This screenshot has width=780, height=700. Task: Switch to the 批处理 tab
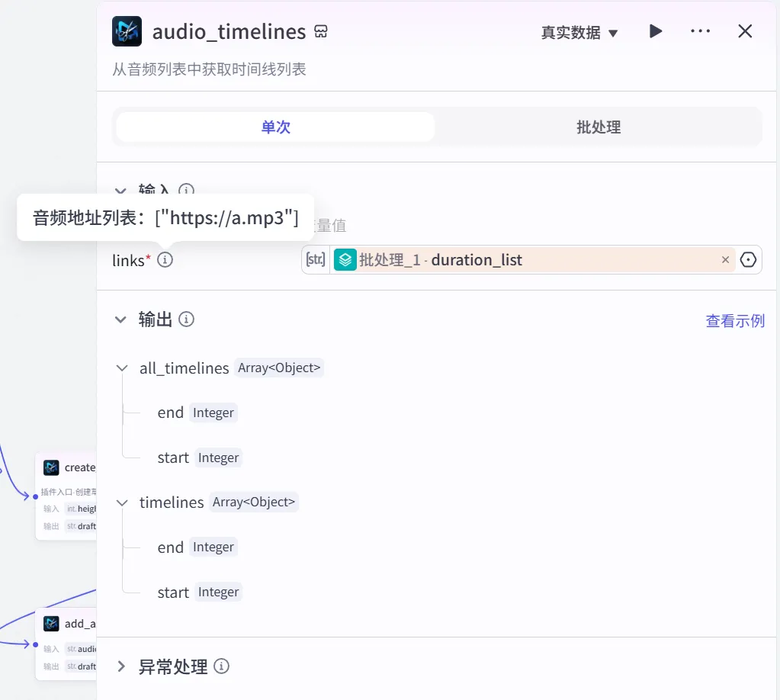pos(599,127)
